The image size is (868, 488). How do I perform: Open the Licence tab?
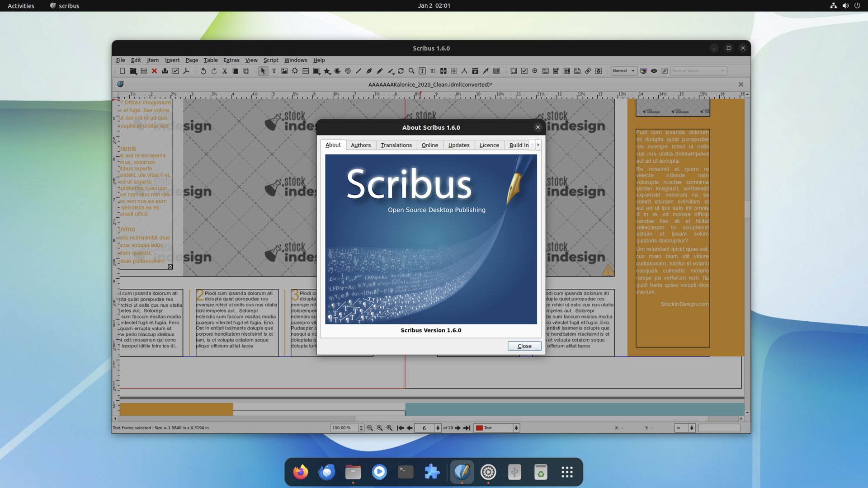pyautogui.click(x=489, y=145)
